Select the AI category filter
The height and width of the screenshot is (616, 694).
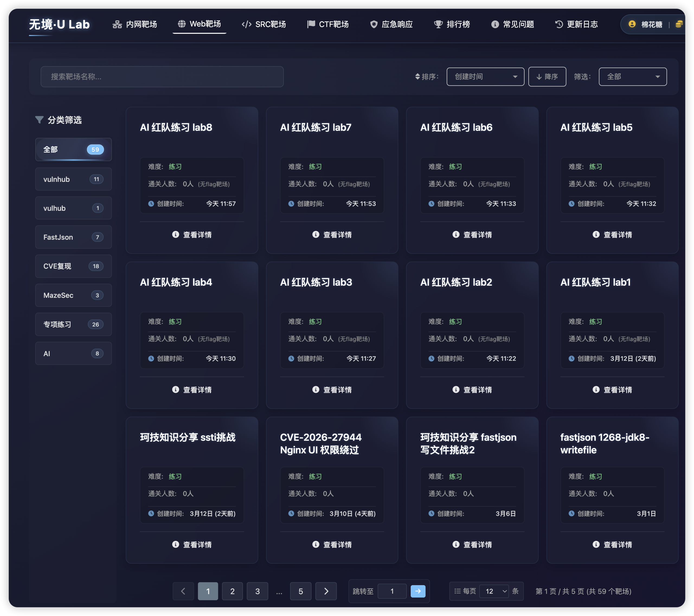pyautogui.click(x=73, y=353)
